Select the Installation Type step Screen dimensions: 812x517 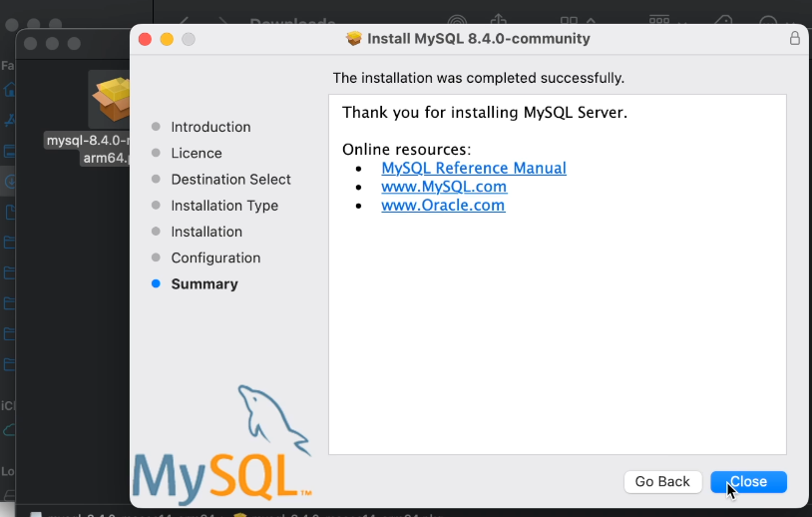point(224,206)
